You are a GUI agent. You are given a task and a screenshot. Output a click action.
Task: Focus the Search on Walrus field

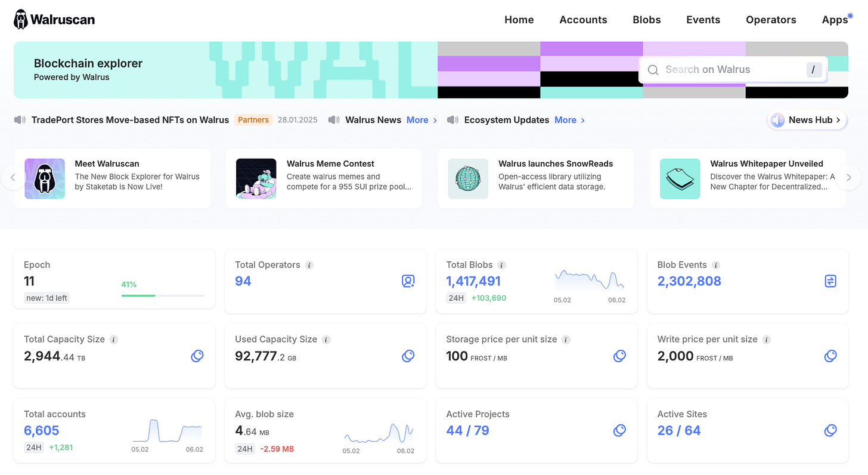coord(733,70)
